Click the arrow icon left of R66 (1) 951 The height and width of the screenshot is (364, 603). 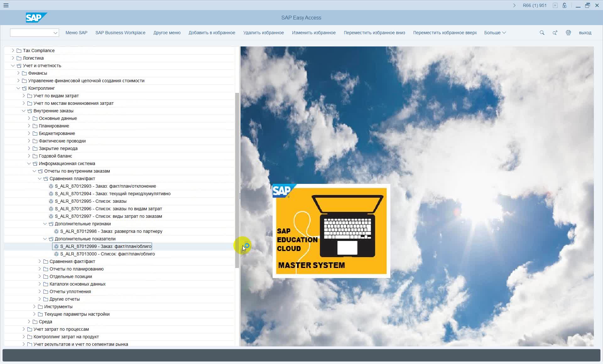coord(514,5)
